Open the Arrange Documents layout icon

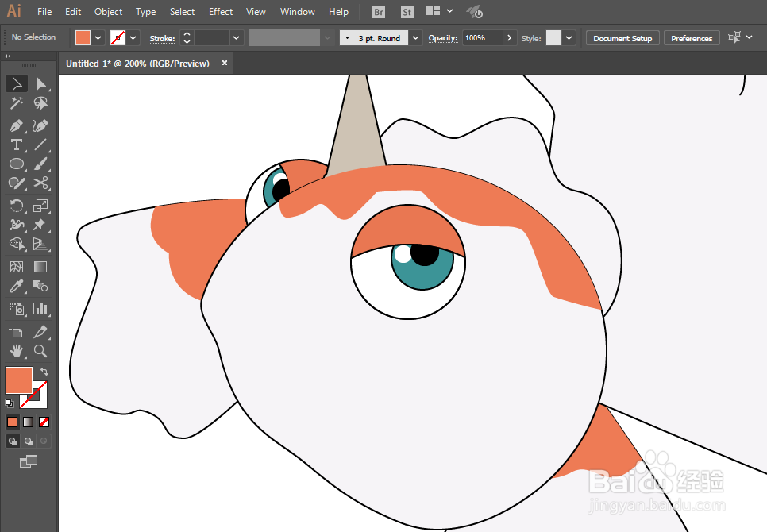tap(433, 11)
